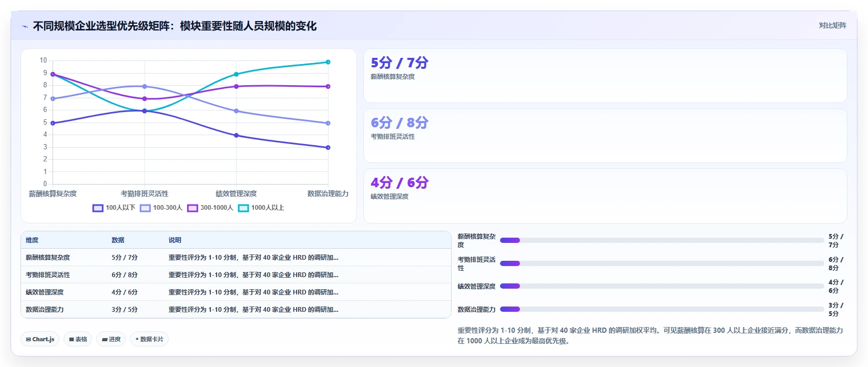Click the 100人以下 data point at 绩效管理深度
This screenshot has height=367, width=868.
[x=236, y=136]
